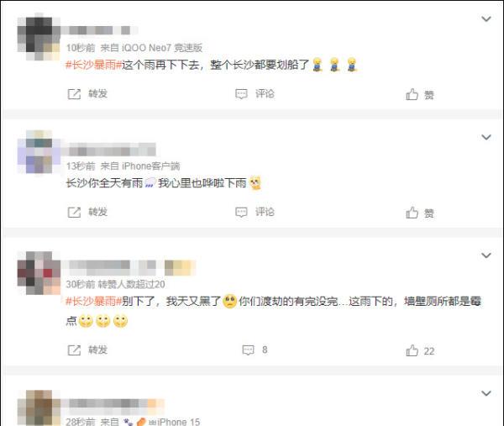Open first post author's avatar
The width and height of the screenshot is (504, 426).
click(39, 36)
